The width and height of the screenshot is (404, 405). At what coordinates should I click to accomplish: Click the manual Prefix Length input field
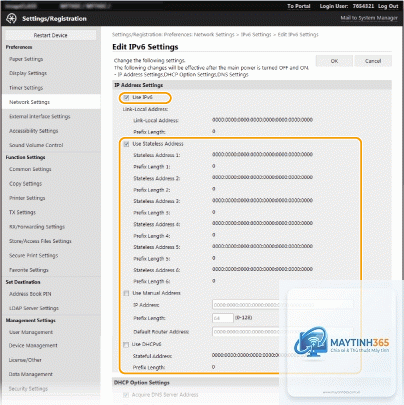coord(223,318)
